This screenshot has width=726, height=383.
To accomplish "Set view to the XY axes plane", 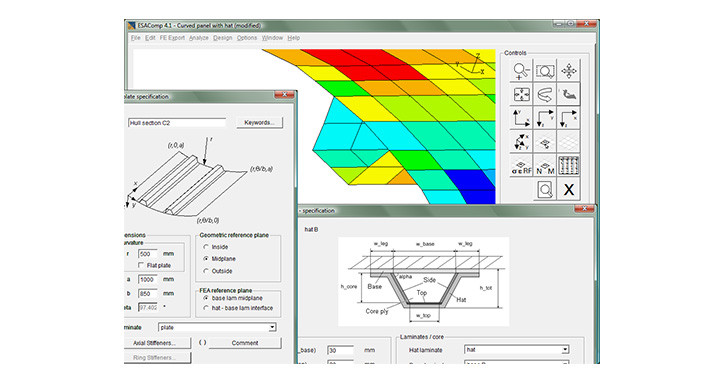I will pos(521,118).
